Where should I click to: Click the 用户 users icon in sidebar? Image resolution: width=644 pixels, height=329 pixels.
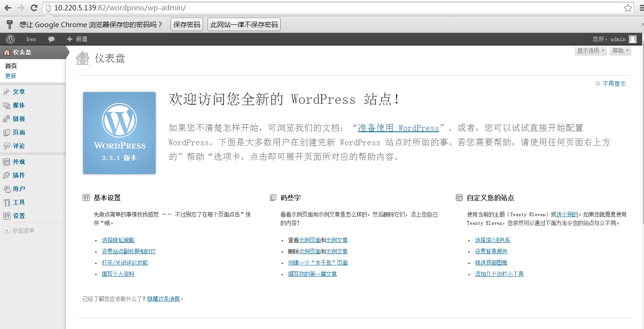(6, 189)
